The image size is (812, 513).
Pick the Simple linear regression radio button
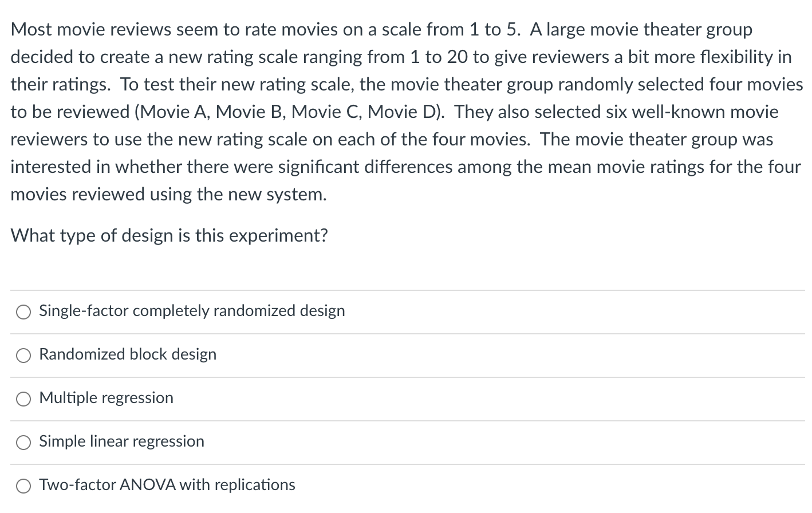pos(23,442)
